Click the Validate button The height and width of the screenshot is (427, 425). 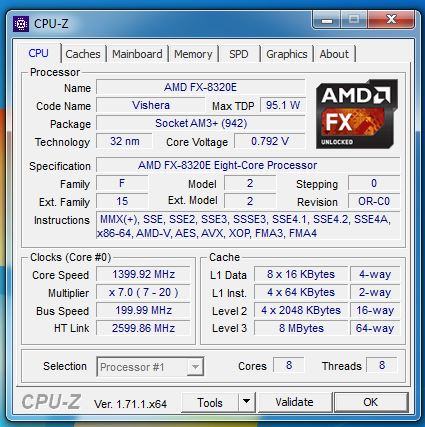coord(294,402)
